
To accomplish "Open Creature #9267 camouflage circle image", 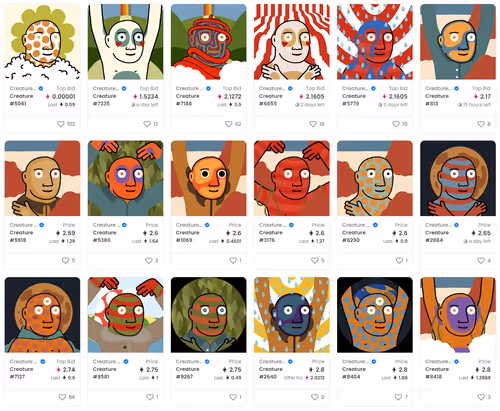I will [209, 315].
